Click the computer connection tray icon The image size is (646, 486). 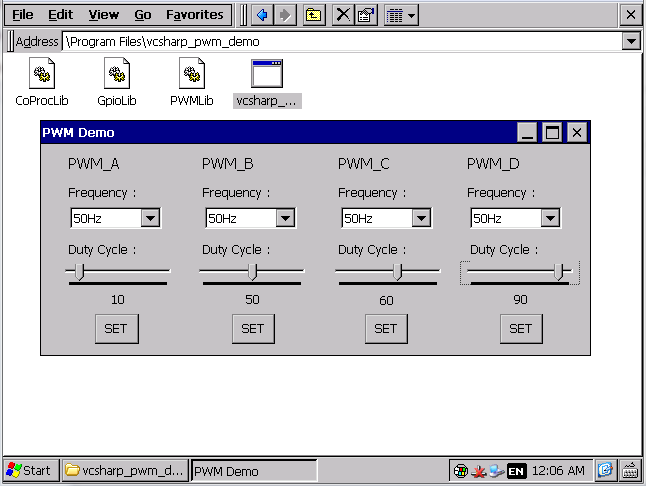(x=497, y=471)
